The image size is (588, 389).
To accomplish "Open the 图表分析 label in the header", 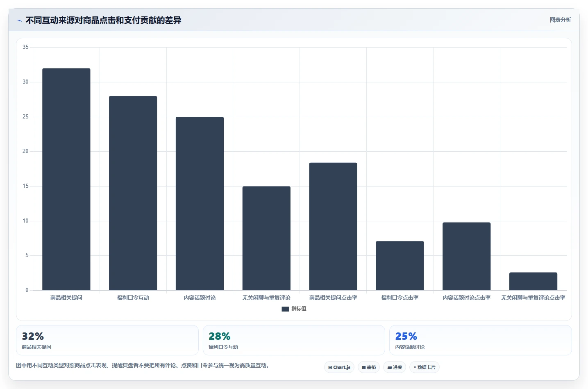I will [560, 20].
